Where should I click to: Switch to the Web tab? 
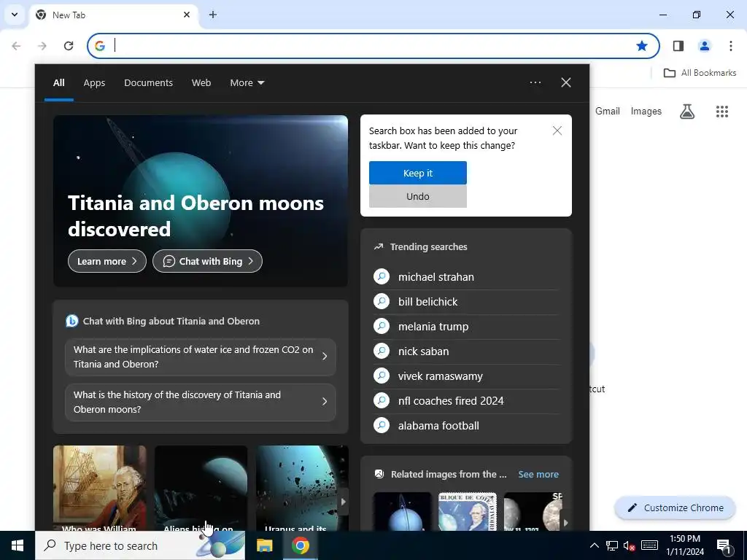coord(201,83)
